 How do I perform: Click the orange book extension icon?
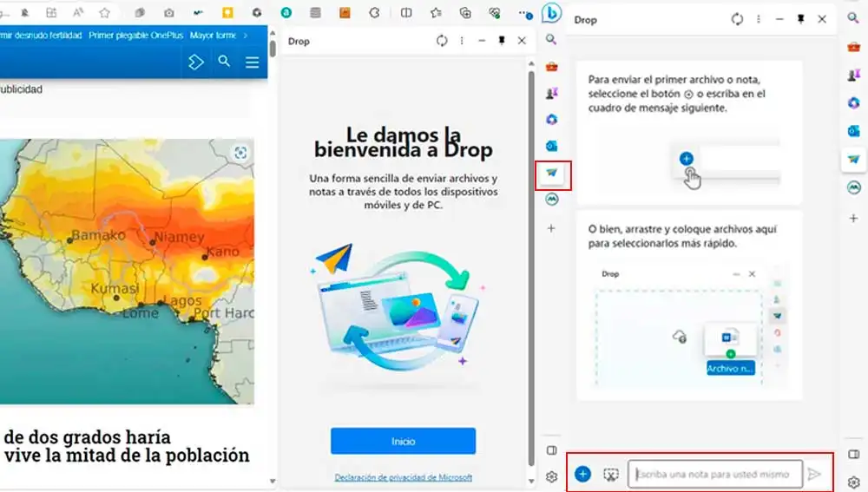345,13
